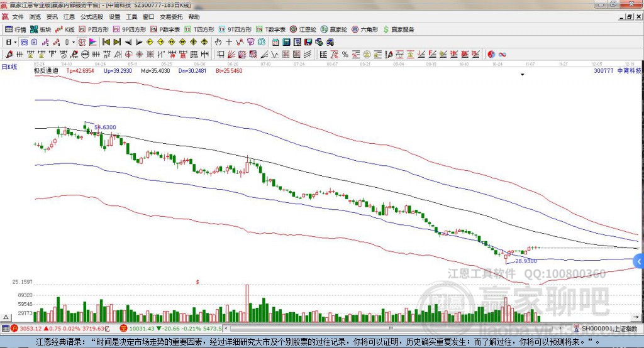
Task: Select the P四方形 square tool
Action: [95, 30]
